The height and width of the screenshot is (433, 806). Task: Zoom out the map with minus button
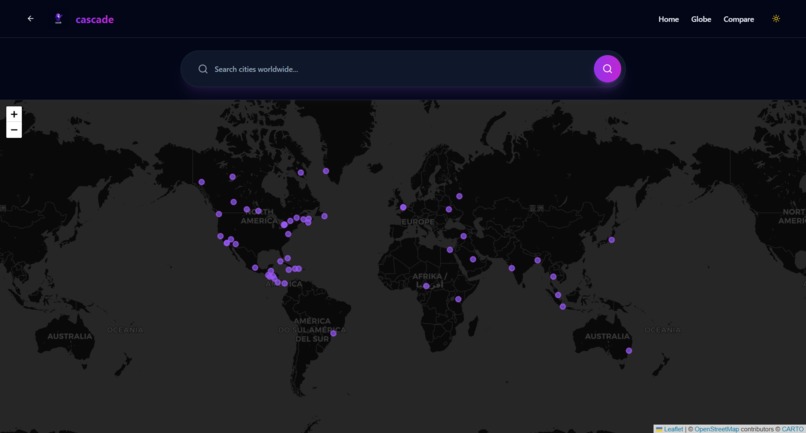[14, 130]
